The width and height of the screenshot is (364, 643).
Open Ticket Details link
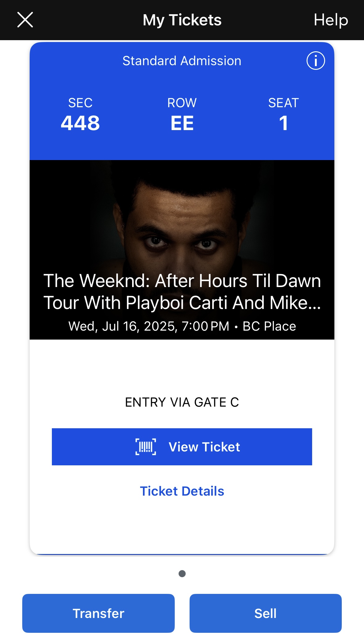point(182,491)
